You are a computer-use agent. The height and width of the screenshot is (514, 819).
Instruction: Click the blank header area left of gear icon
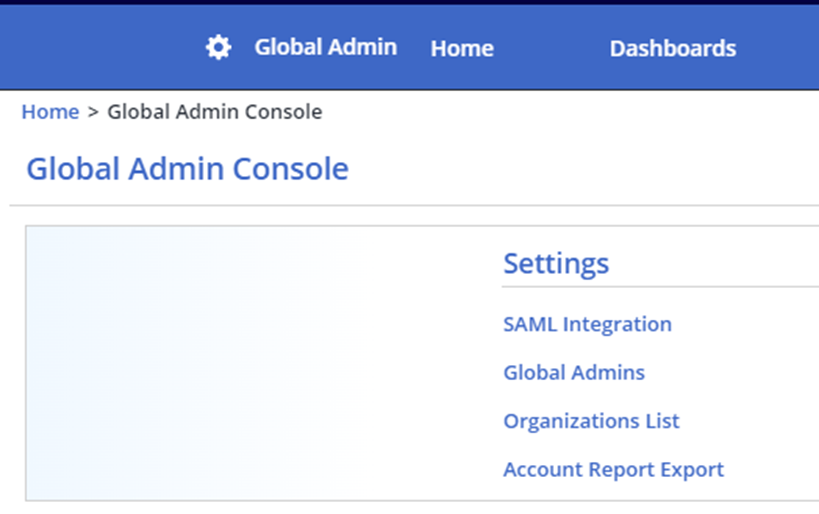[x=100, y=47]
